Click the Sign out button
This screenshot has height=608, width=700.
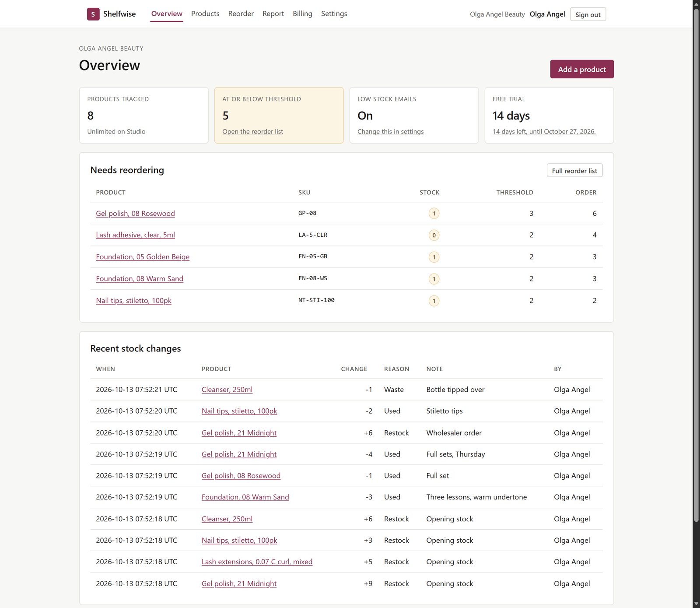pos(588,14)
